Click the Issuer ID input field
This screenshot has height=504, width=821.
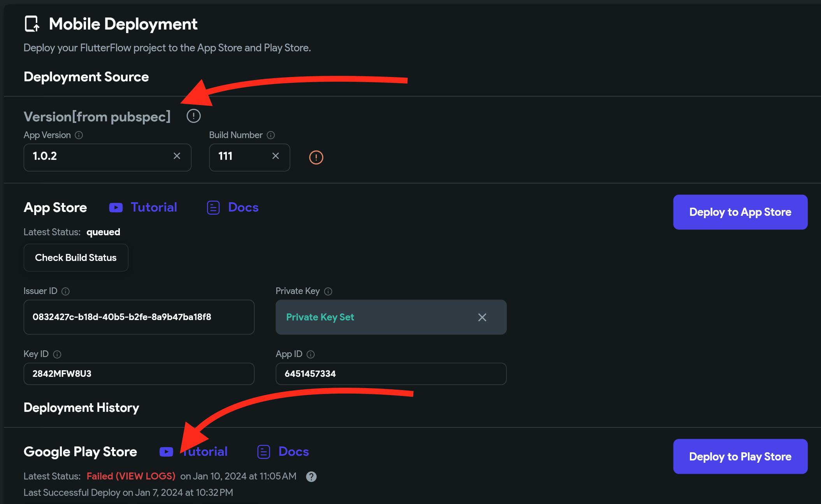pyautogui.click(x=139, y=317)
